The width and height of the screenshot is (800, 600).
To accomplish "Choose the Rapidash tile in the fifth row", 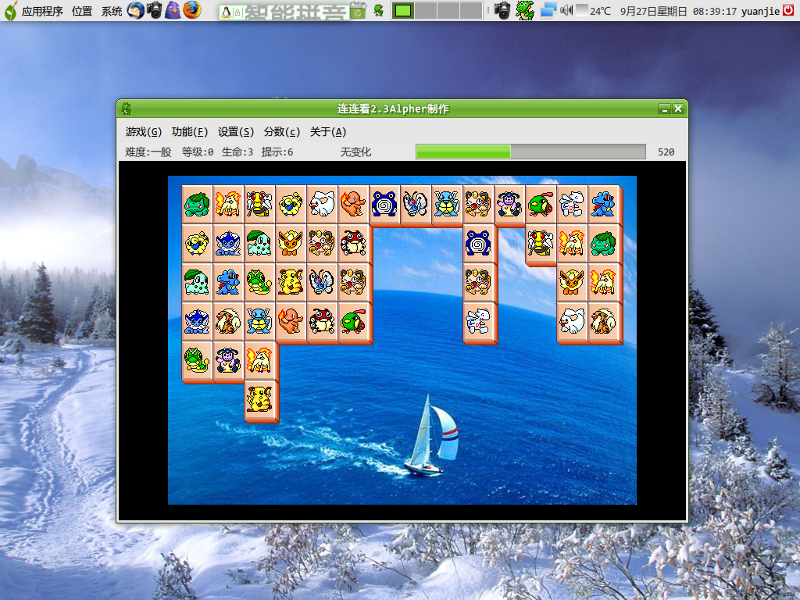I will (259, 361).
